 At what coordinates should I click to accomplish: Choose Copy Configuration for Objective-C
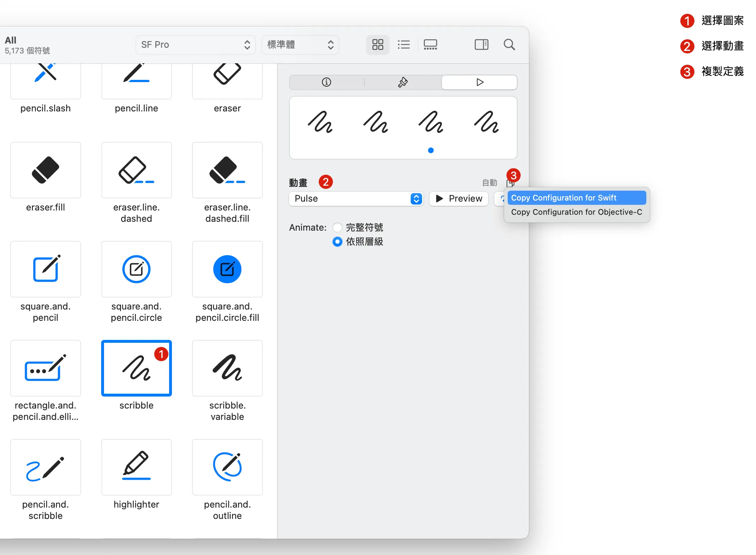(x=576, y=212)
